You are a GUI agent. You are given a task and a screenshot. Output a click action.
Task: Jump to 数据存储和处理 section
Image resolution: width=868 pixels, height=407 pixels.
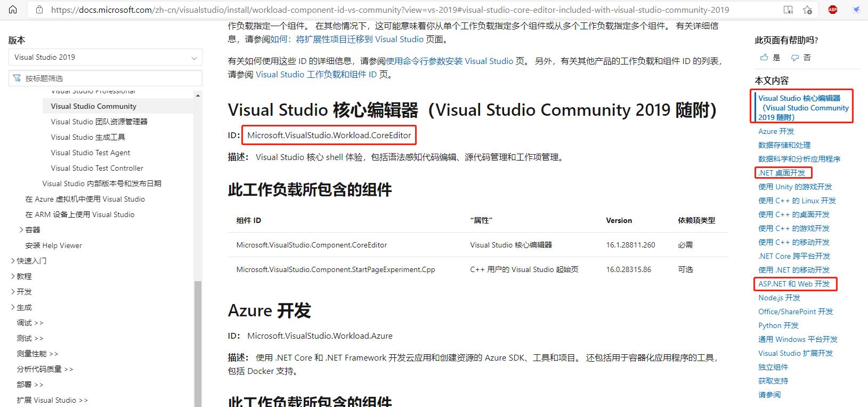coord(784,145)
